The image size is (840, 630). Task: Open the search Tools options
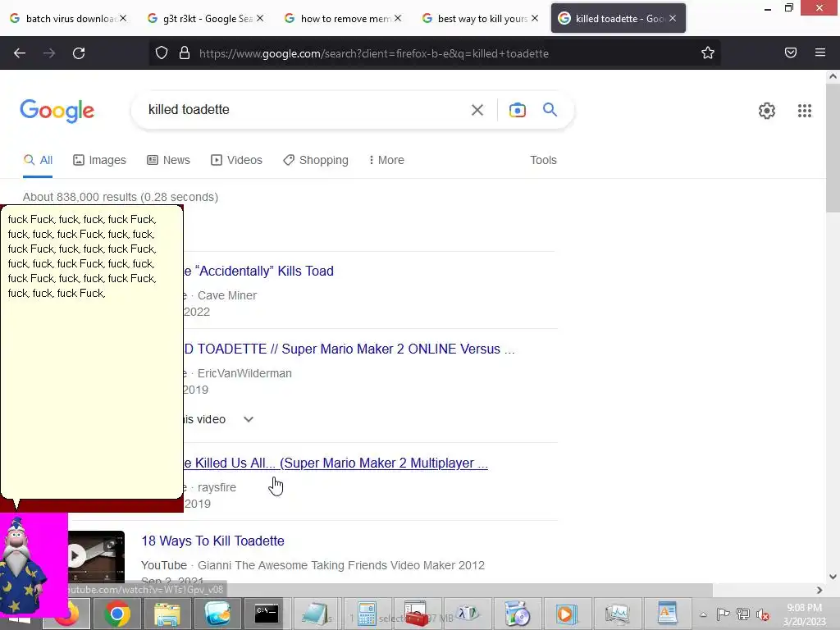click(543, 160)
